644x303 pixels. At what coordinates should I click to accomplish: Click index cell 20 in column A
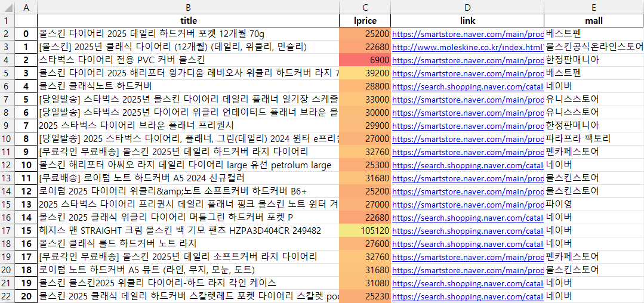point(26,296)
